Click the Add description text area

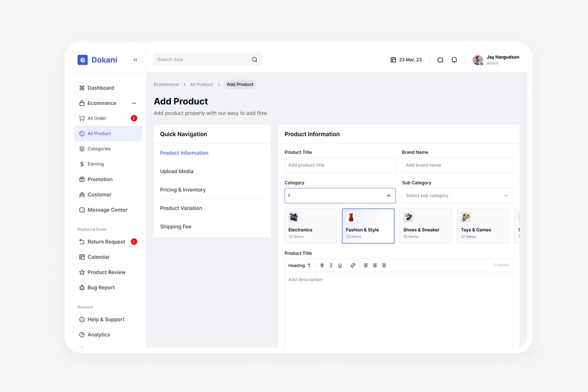pos(399,309)
